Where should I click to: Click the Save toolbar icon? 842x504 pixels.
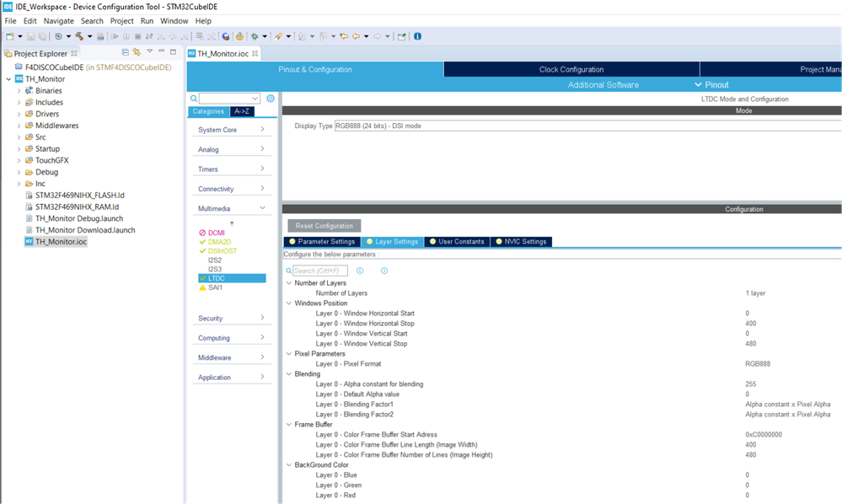(30, 36)
